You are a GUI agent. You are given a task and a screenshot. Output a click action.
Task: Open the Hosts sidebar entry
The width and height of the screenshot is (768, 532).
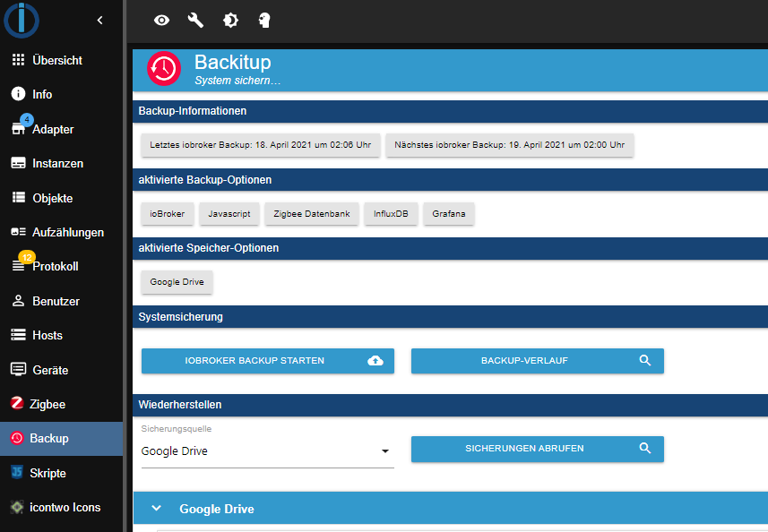[61, 335]
